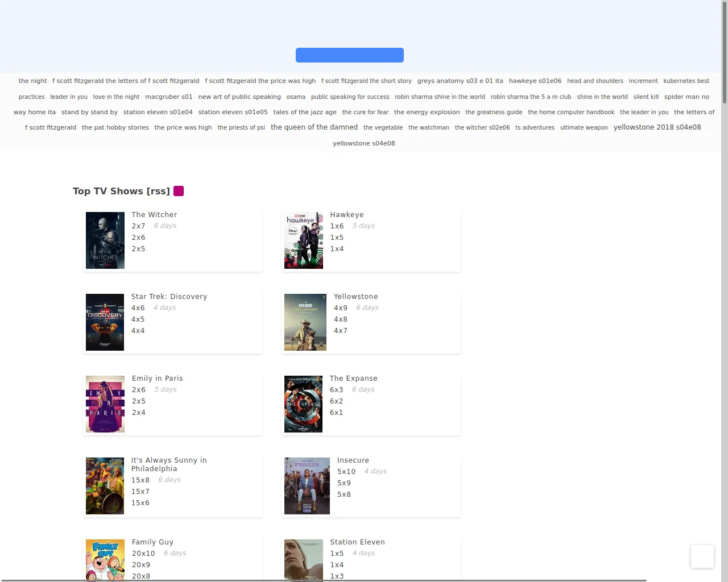
Task: Click the horizontal scrollbar at page bottom
Action: tap(323, 580)
